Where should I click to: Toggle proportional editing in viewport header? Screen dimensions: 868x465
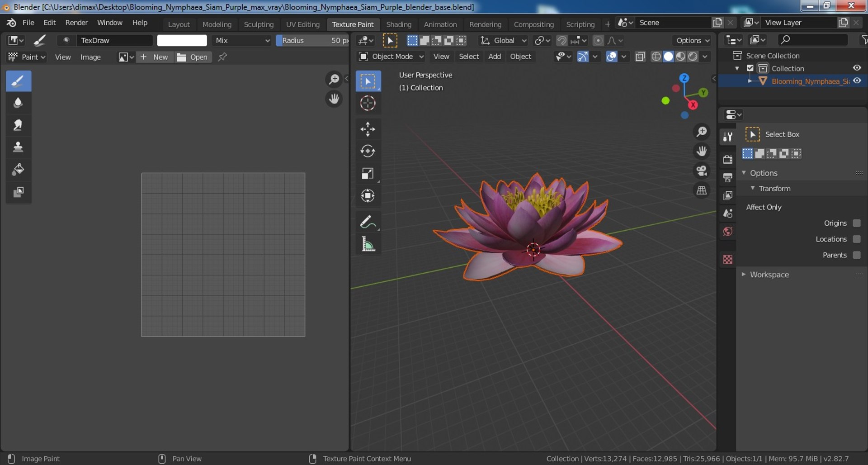tap(598, 41)
